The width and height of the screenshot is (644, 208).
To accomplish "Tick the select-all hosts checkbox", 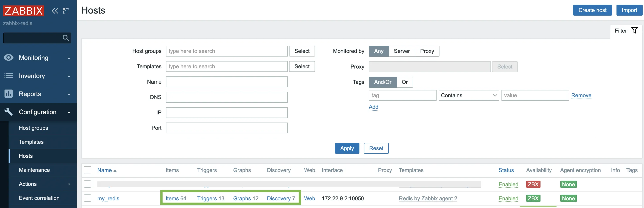I will pyautogui.click(x=87, y=170).
